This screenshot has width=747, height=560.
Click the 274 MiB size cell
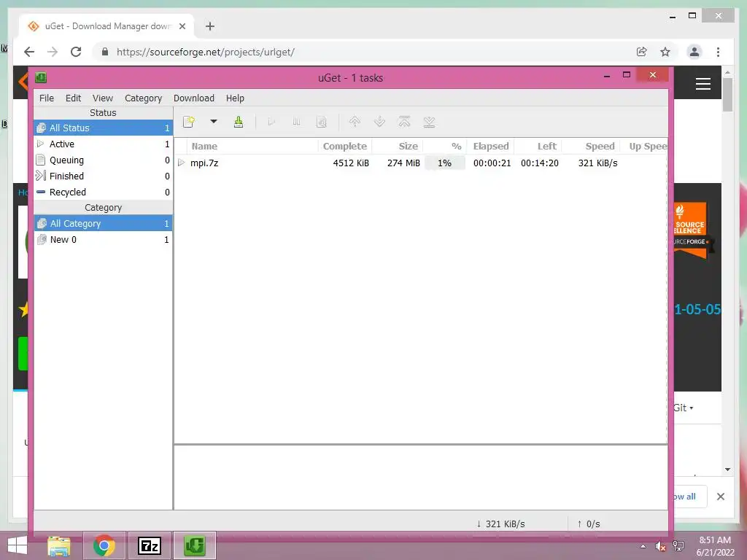coord(403,163)
